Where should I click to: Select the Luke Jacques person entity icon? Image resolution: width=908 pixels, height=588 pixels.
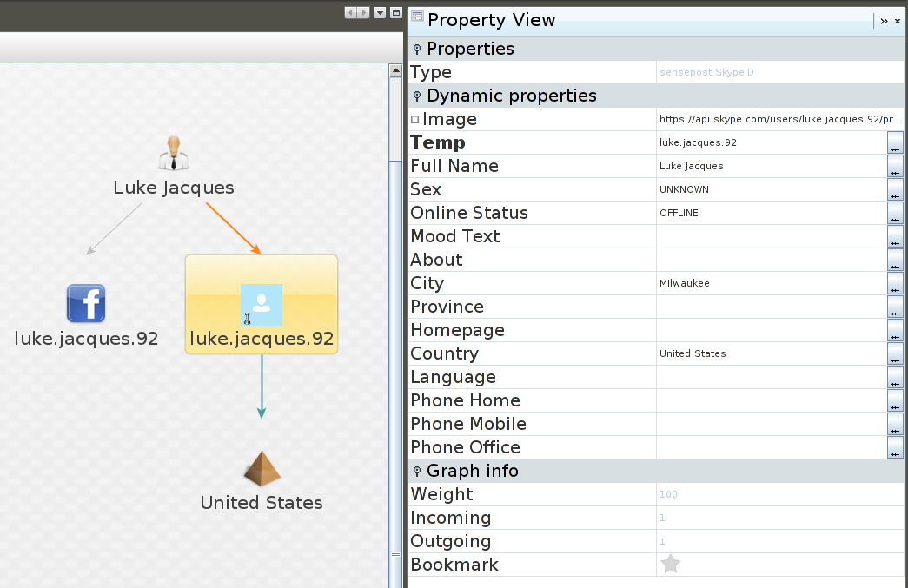coord(174,153)
